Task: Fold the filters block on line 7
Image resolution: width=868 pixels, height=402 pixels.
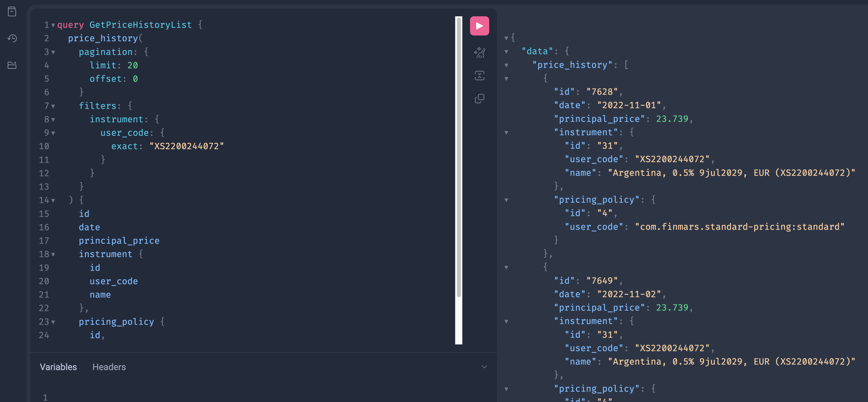Action: point(53,106)
